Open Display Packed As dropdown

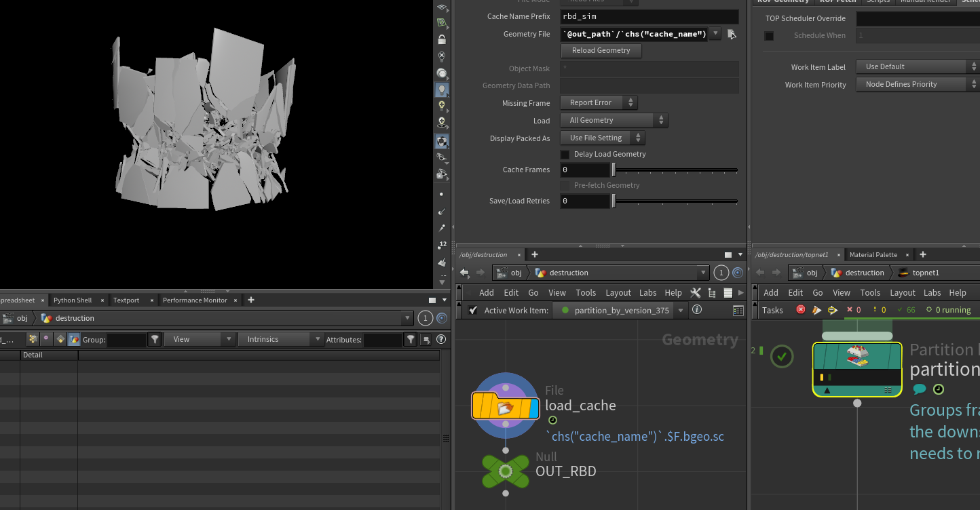[603, 138]
